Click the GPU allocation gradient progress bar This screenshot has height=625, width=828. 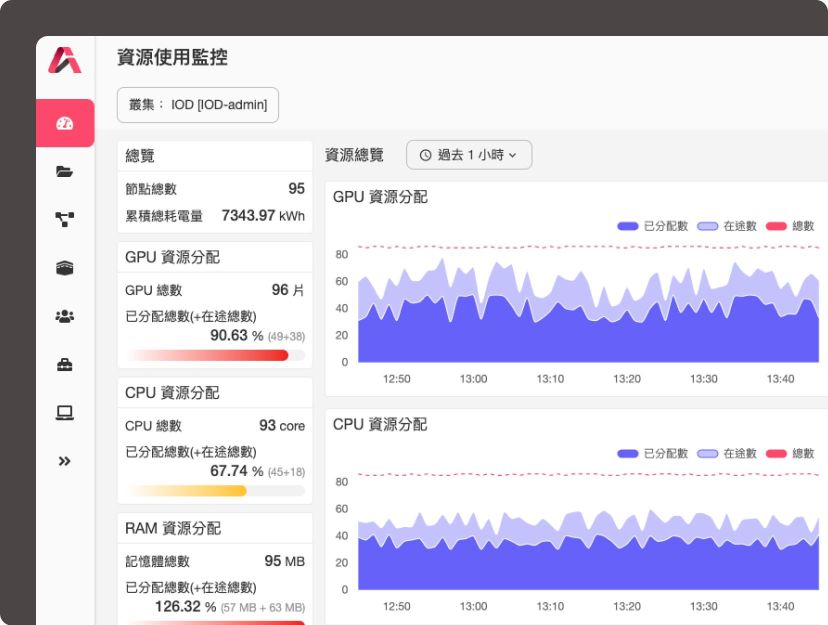(214, 356)
